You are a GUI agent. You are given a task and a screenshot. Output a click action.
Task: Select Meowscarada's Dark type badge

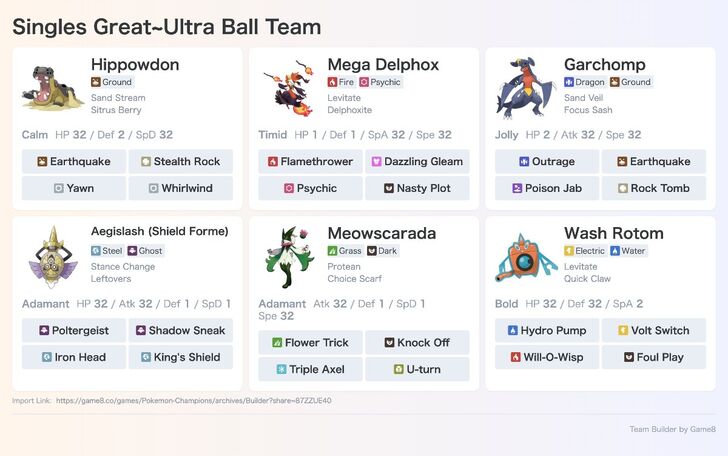pos(385,251)
